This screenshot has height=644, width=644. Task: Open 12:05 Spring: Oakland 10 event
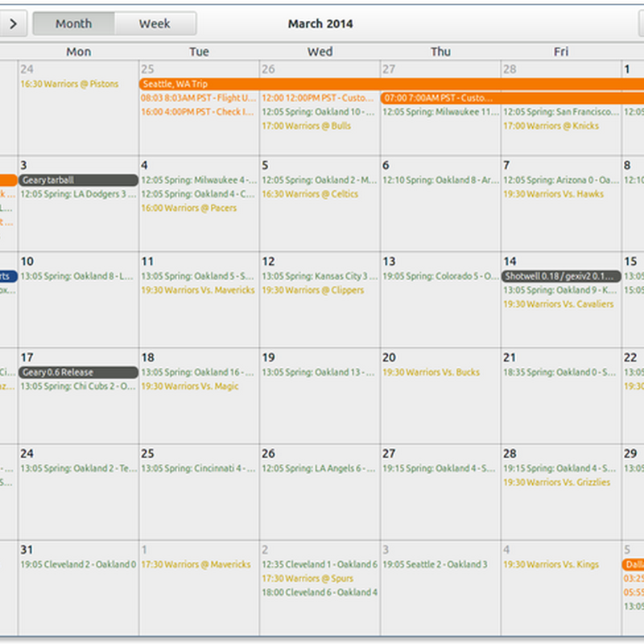318,112
